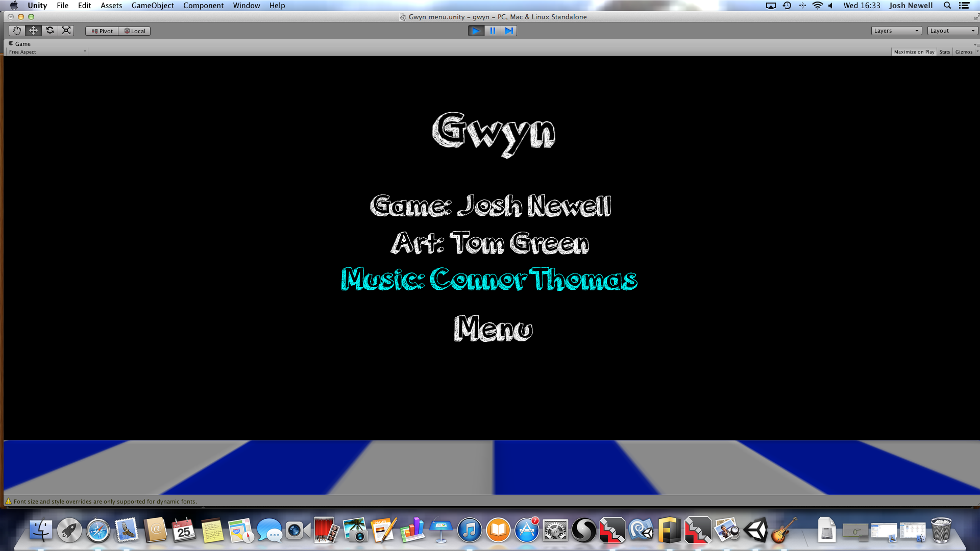
Task: Open the Layers dropdown
Action: coord(896,31)
